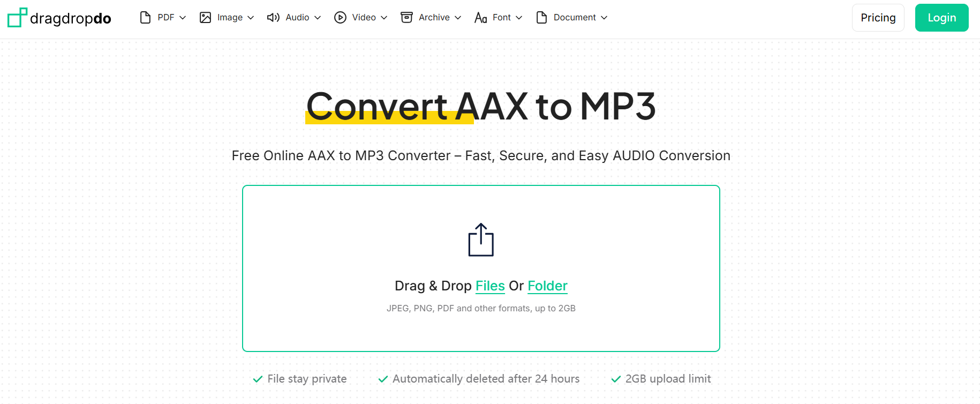
Task: Open the Video dropdown chevron
Action: point(385,18)
